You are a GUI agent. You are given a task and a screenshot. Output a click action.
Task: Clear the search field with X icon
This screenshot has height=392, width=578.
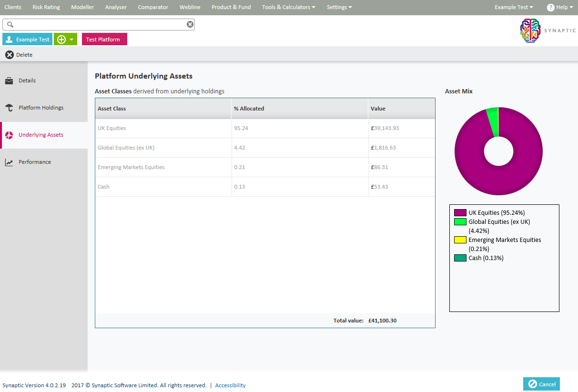[190, 25]
